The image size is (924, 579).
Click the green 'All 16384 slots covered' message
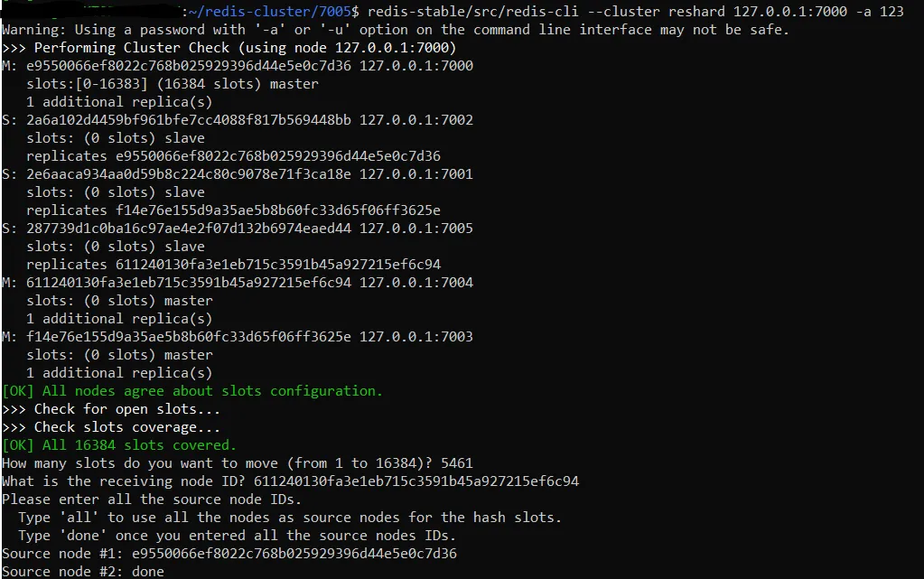119,445
